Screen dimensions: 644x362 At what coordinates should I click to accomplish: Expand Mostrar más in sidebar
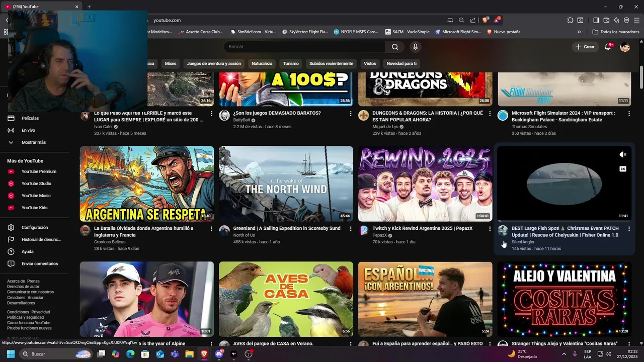click(34, 142)
